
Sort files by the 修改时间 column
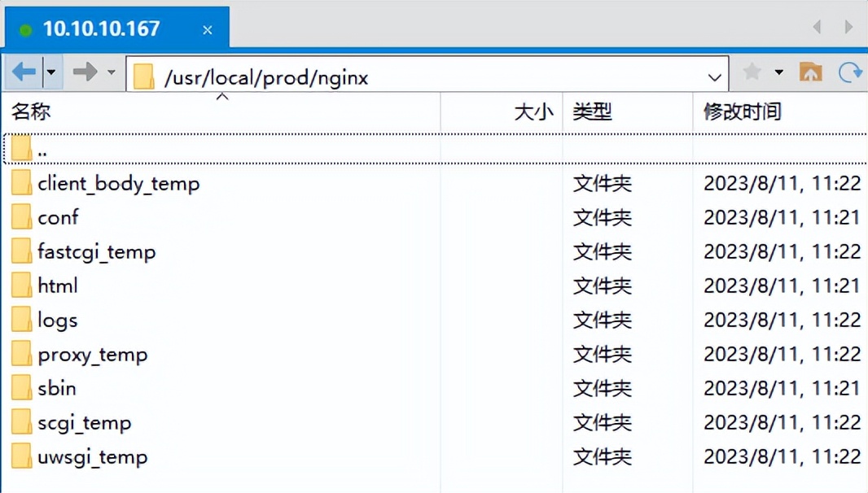(x=742, y=111)
